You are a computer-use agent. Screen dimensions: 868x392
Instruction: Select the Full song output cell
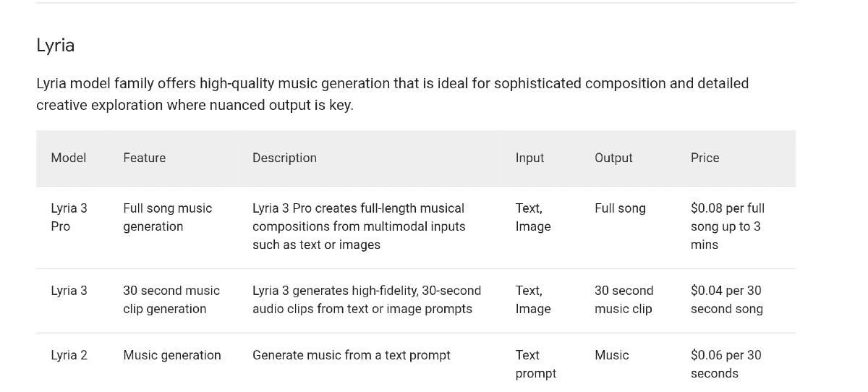coord(620,208)
